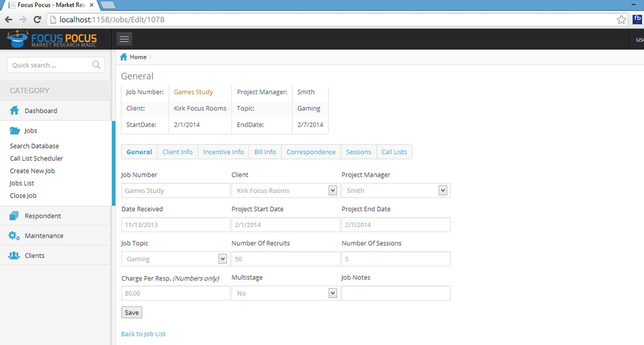Open Jobs List in sidebar
The width and height of the screenshot is (644, 345).
22,183
